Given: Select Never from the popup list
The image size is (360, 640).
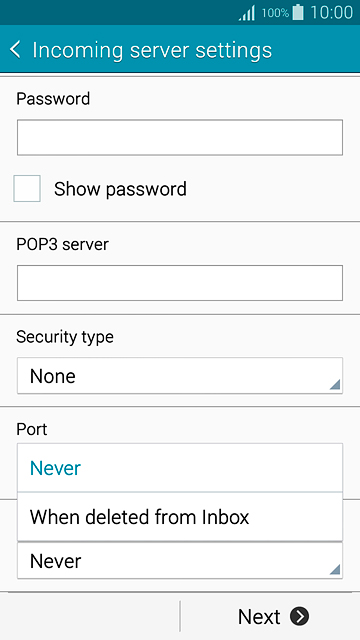Looking at the screenshot, I should (180, 468).
